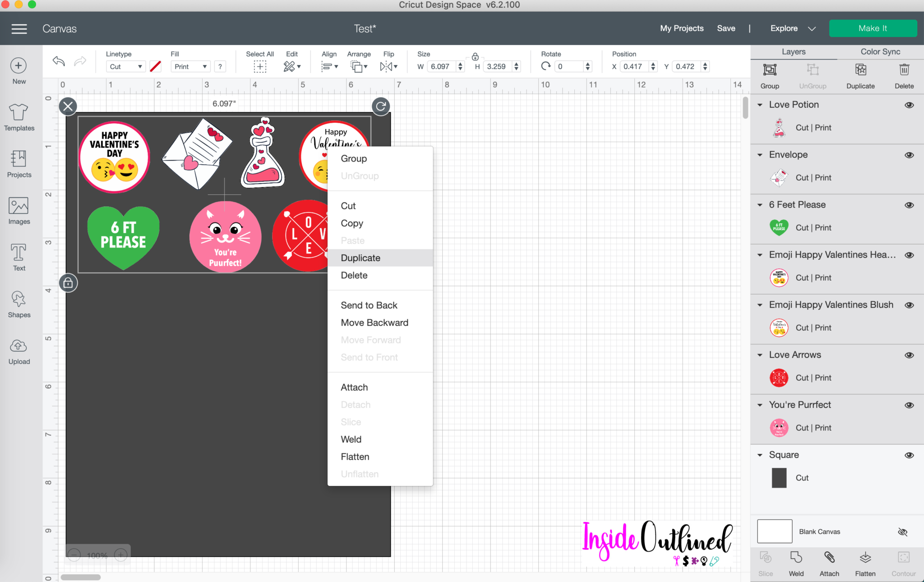Image resolution: width=924 pixels, height=582 pixels.
Task: Select the Text tool in the sidebar
Action: coord(18,257)
